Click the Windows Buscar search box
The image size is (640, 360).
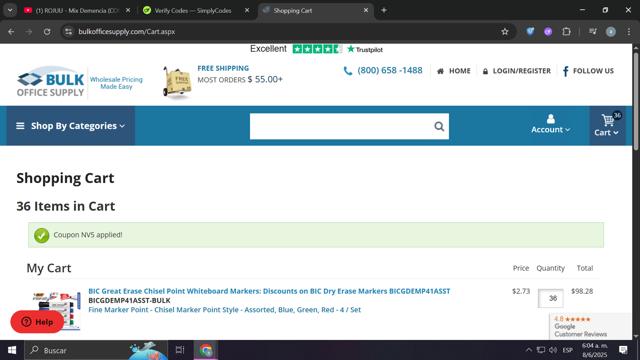click(x=96, y=350)
